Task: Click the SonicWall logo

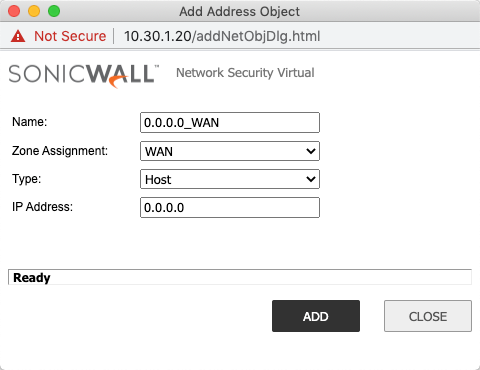Action: pyautogui.click(x=84, y=76)
